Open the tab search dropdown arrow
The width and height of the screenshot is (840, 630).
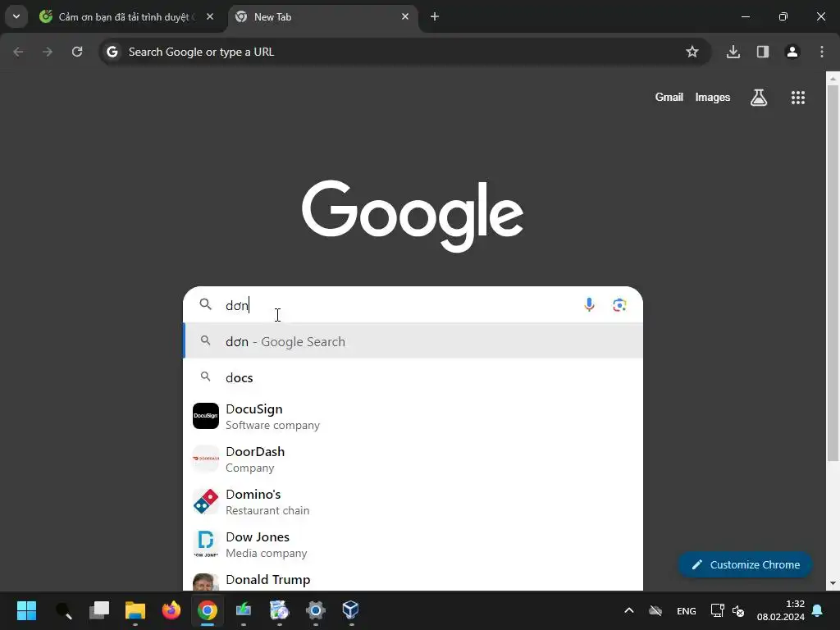pos(16,16)
